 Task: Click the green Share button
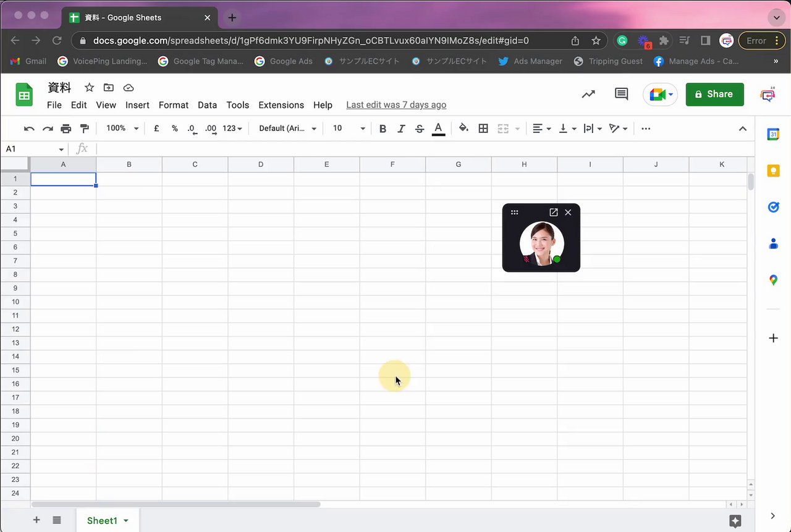pos(715,94)
